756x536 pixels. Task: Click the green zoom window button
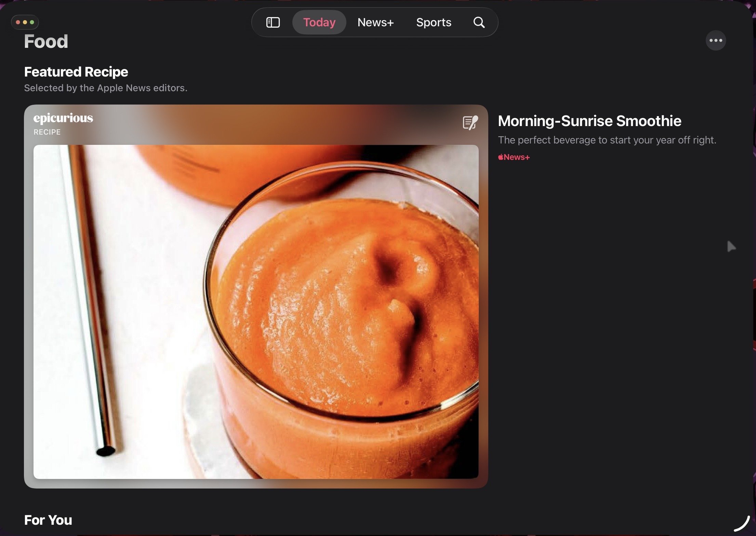(x=32, y=22)
